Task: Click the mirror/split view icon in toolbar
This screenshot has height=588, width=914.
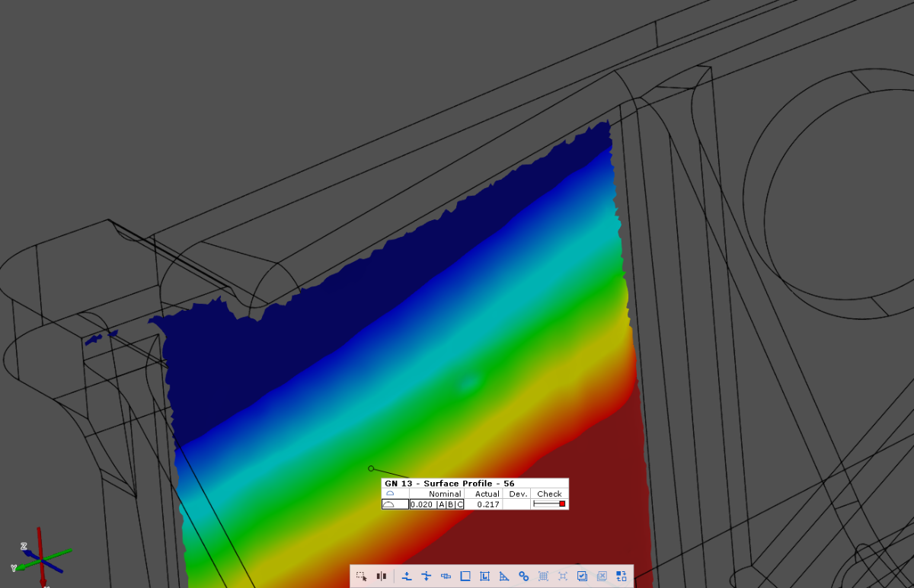Action: (x=382, y=577)
